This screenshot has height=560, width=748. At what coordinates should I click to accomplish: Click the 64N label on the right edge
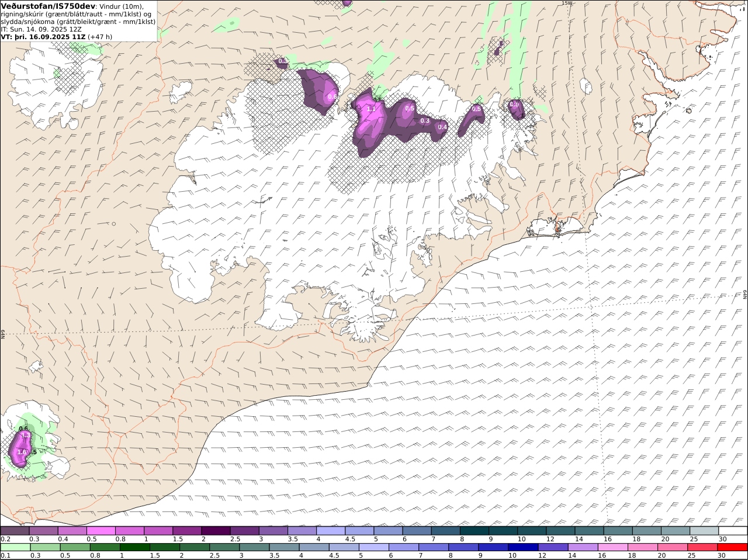(745, 293)
